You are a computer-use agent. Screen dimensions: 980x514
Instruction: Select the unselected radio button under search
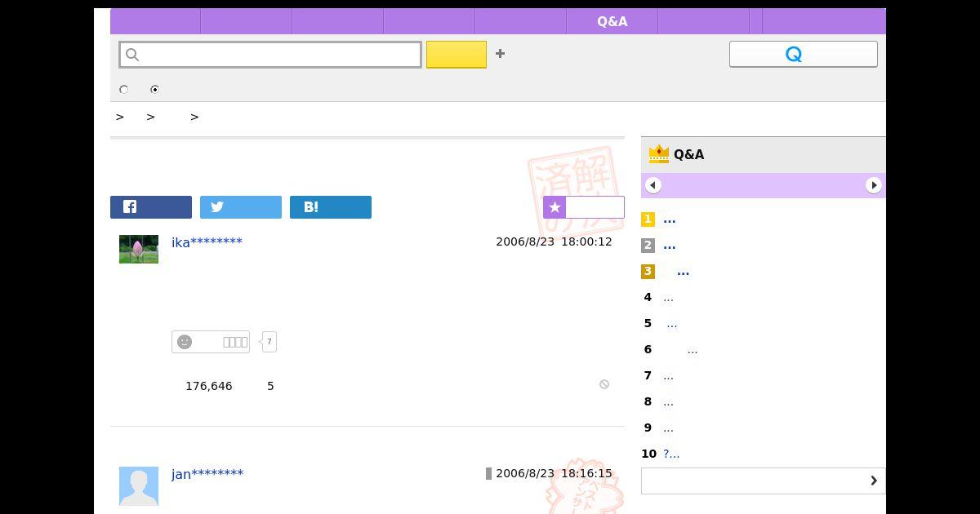(124, 90)
